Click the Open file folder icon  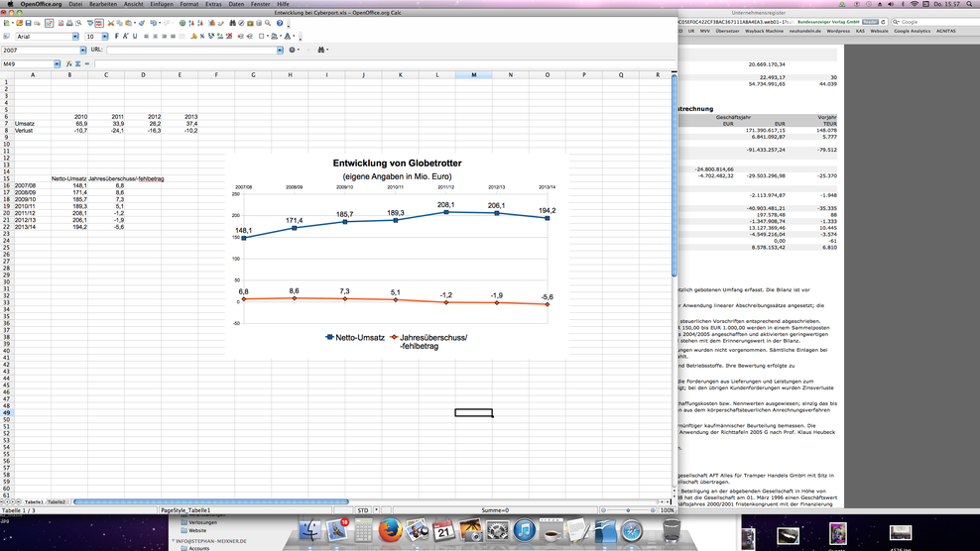tap(20, 23)
